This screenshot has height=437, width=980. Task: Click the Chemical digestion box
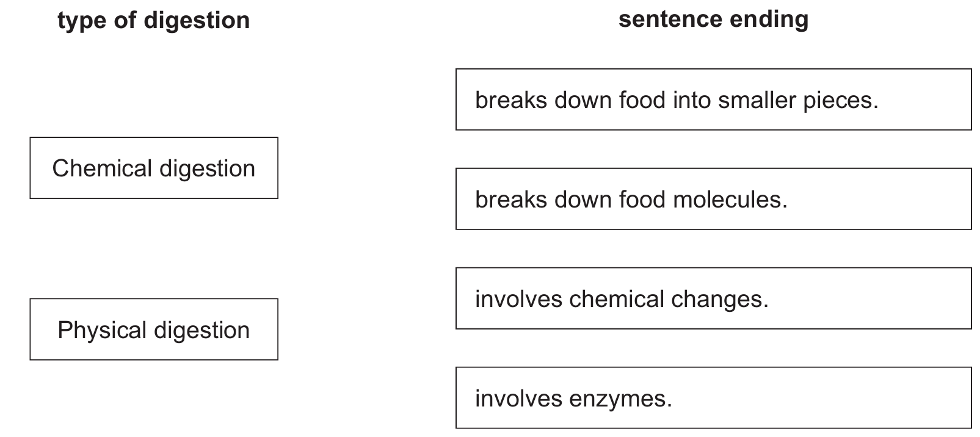pyautogui.click(x=153, y=168)
